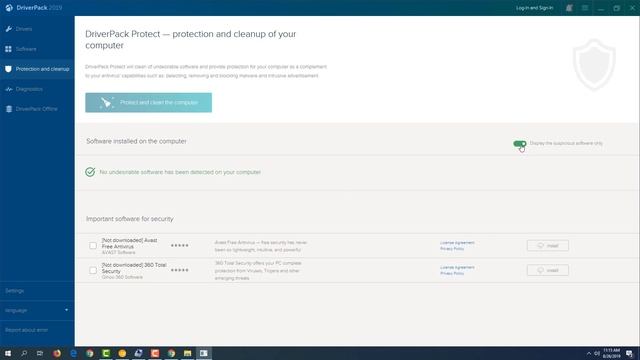This screenshot has height=360, width=640.
Task: Expand the language dropdown in sidebar
Action: [x=37, y=310]
